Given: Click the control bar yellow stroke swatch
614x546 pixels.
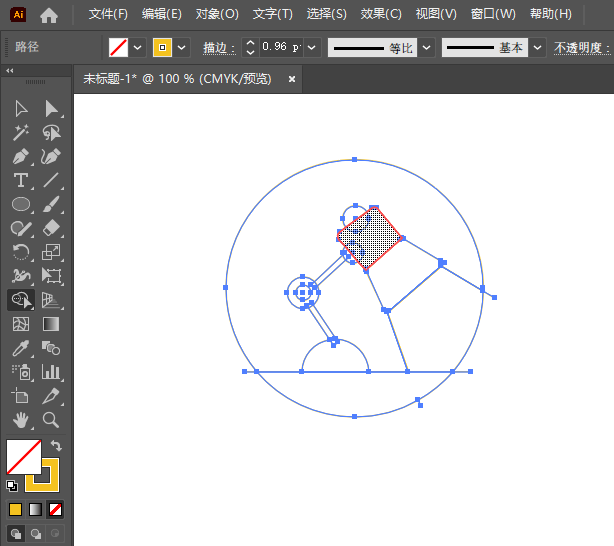Looking at the screenshot, I should [163, 48].
